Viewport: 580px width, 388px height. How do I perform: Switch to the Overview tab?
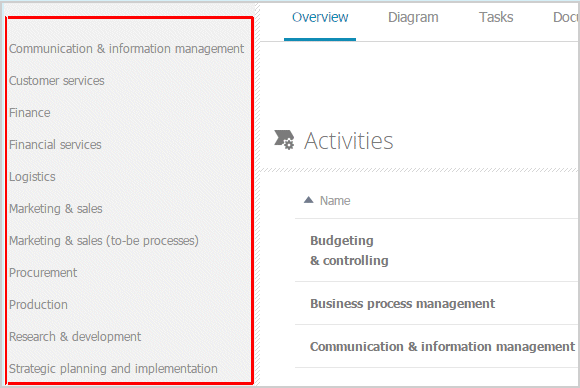[x=320, y=17]
